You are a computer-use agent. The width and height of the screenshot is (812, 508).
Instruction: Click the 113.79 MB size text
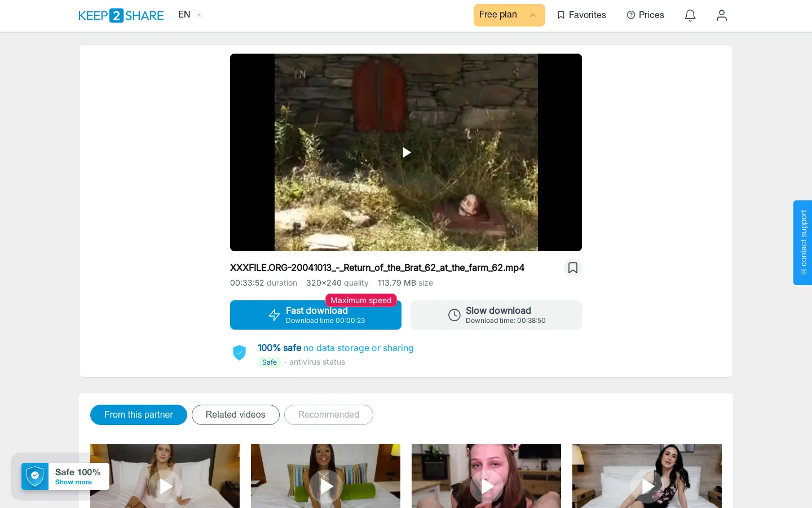405,283
